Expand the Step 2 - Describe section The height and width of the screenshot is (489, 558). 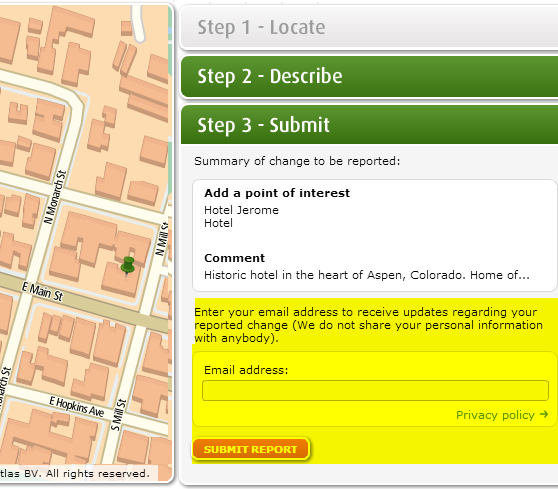coord(369,76)
